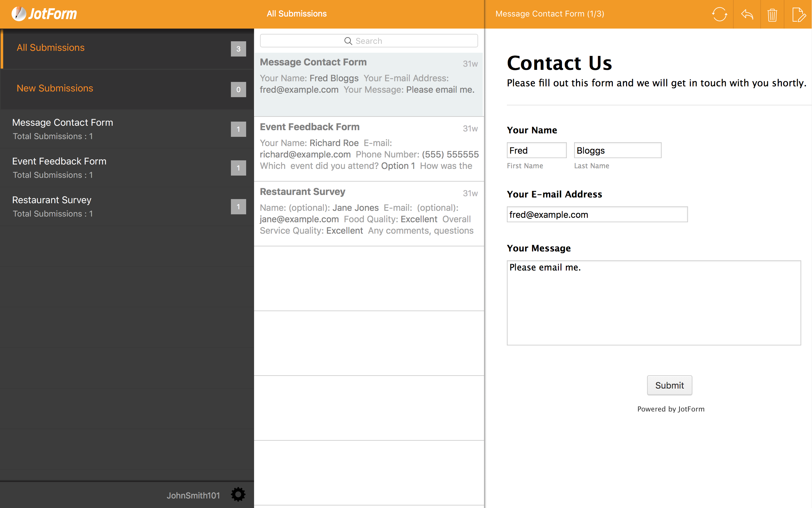
Task: Select the Richard Roe submission entry
Action: 369,149
